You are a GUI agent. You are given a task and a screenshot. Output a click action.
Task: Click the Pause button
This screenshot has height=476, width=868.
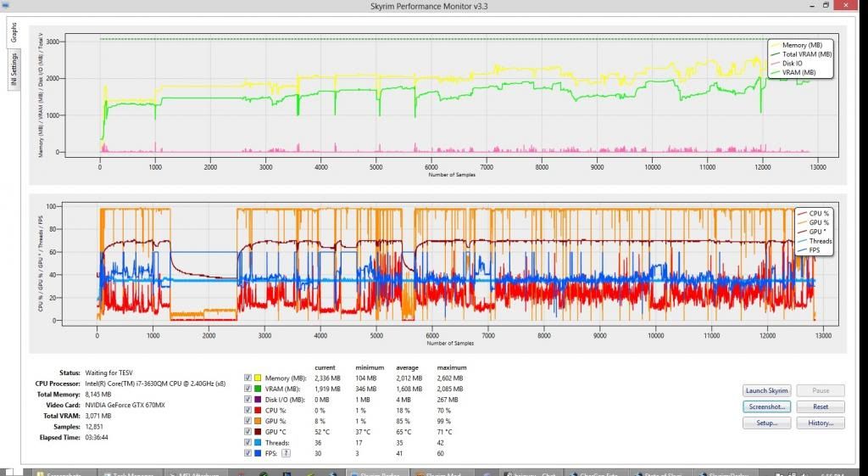click(821, 390)
